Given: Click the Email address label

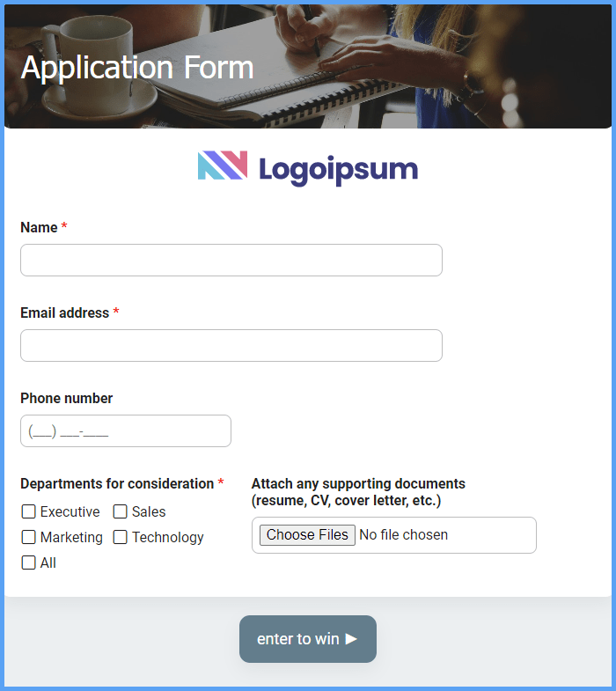Looking at the screenshot, I should tap(65, 312).
